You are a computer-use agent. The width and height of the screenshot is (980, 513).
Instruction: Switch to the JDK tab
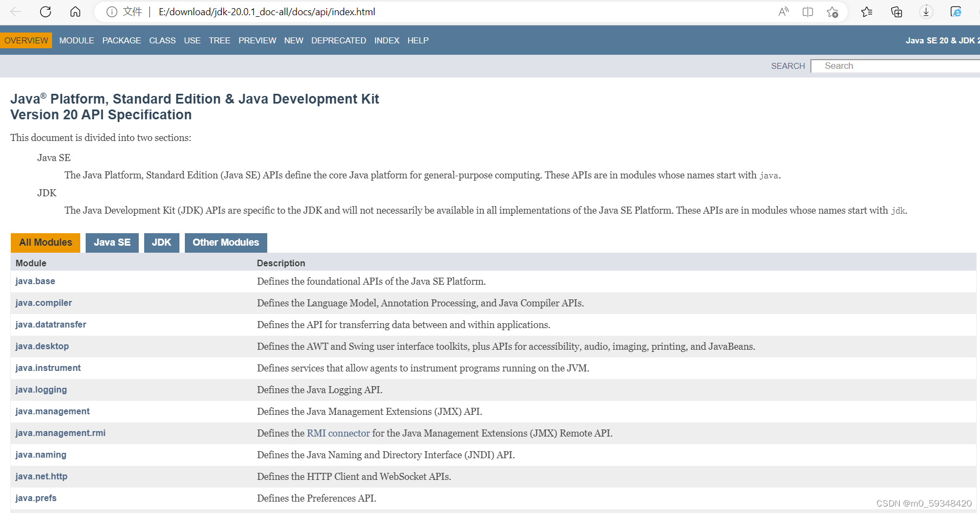point(162,242)
